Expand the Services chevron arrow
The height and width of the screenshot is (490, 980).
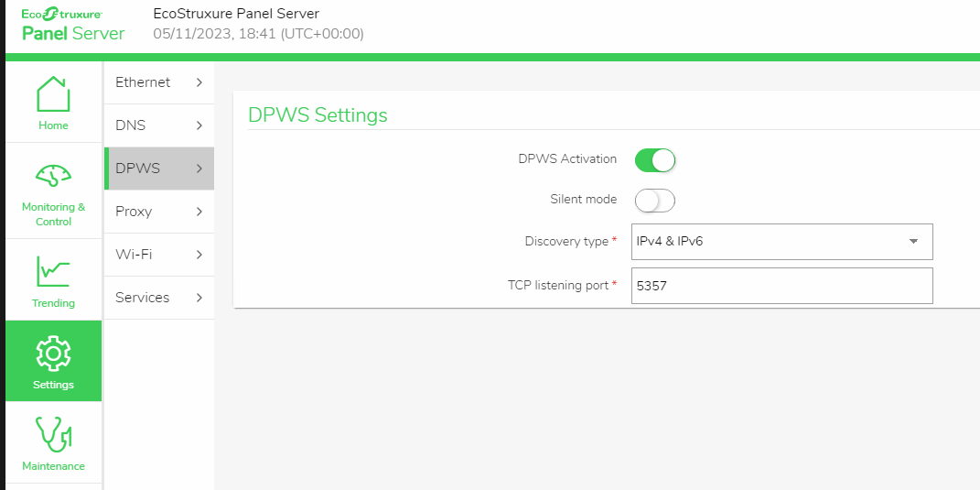pos(199,298)
